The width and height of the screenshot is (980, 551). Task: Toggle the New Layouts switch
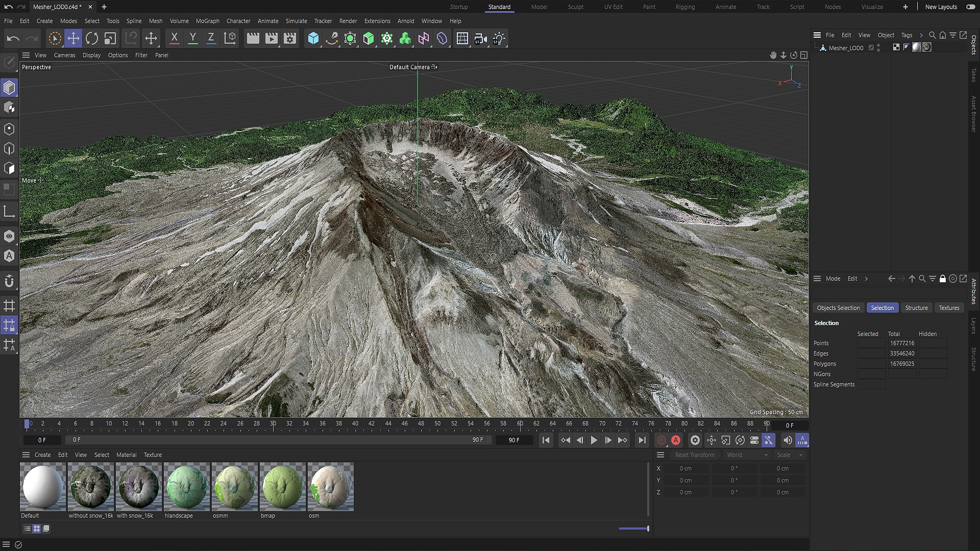[x=971, y=7]
